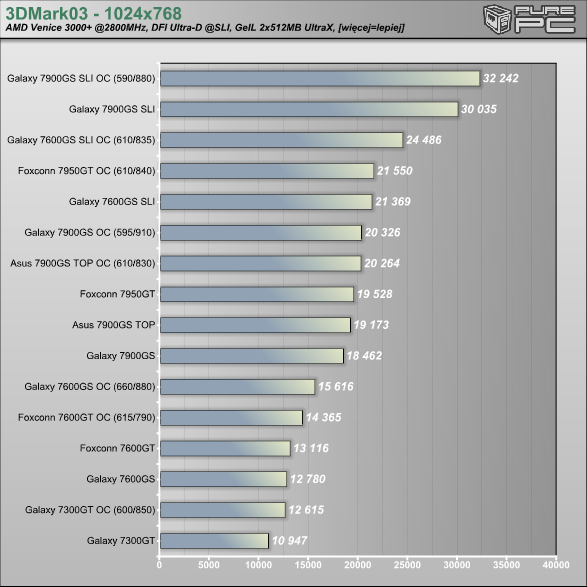
Task: Click the score value 18 462
Action: (x=364, y=356)
